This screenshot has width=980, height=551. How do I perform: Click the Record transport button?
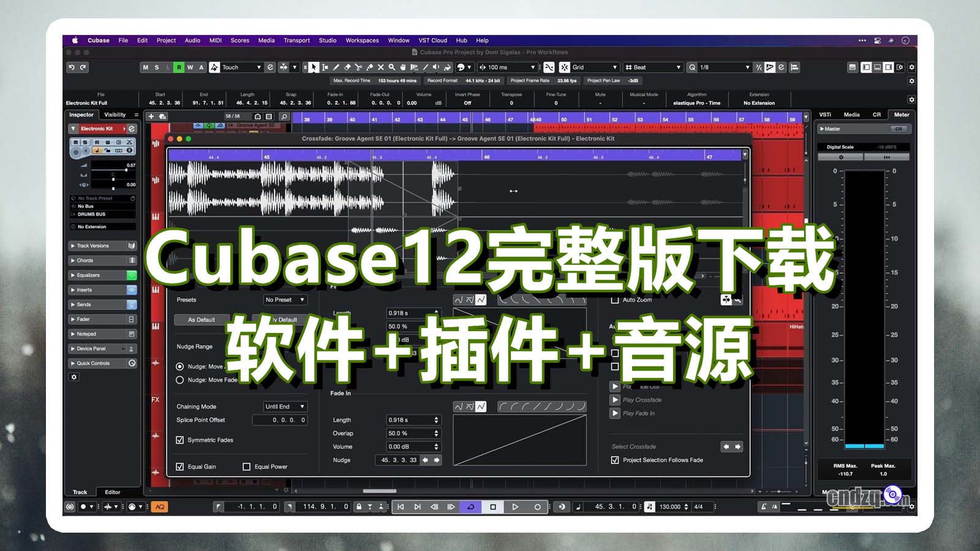[537, 506]
